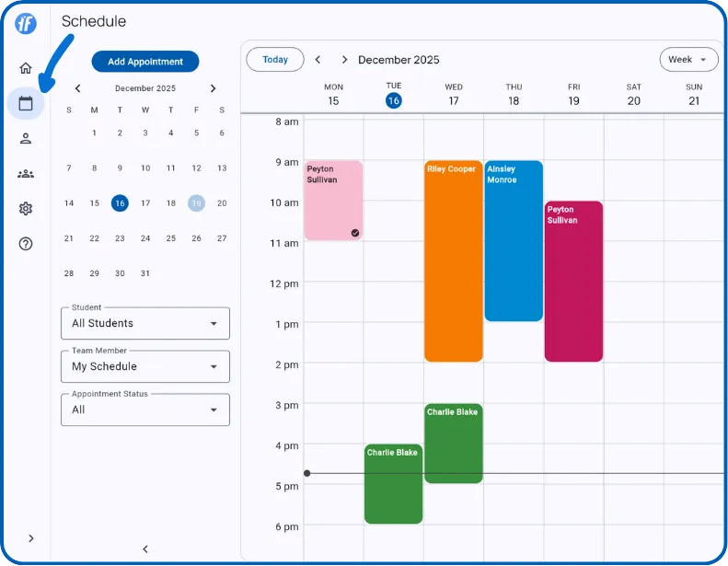Navigate to next week in schedule header
The image size is (728, 566).
tap(344, 60)
